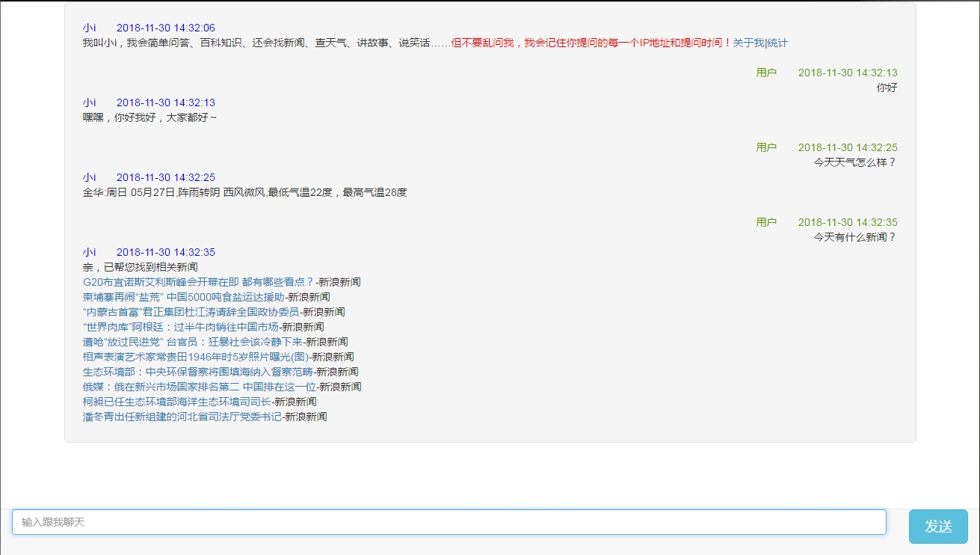Open the 柯昶 海洋生态环境司司长 news link

176,402
